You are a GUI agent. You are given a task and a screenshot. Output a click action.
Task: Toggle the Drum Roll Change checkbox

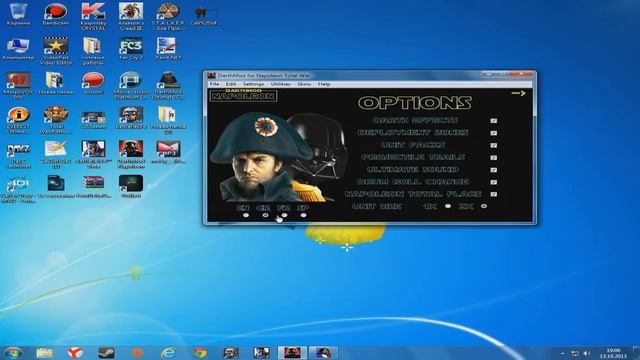[493, 182]
